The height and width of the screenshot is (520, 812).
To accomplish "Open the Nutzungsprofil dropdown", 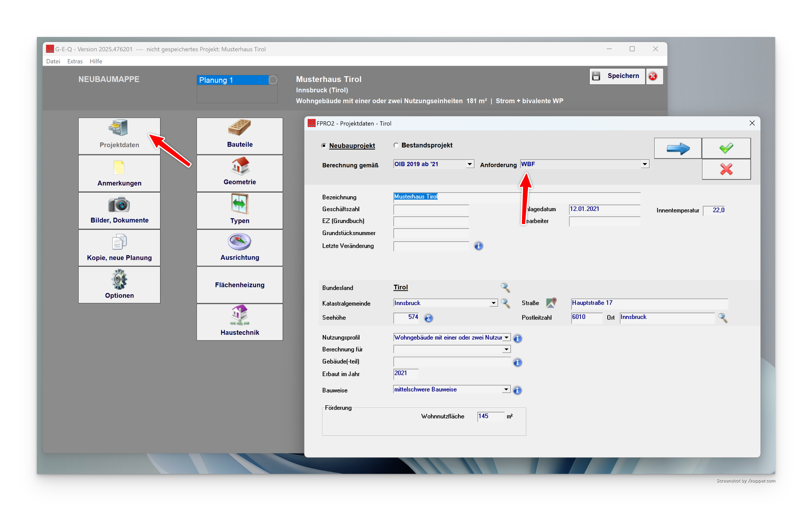I will [x=506, y=337].
